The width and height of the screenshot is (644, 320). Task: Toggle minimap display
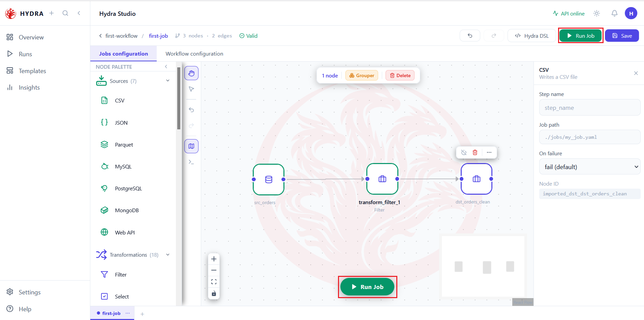[191, 146]
